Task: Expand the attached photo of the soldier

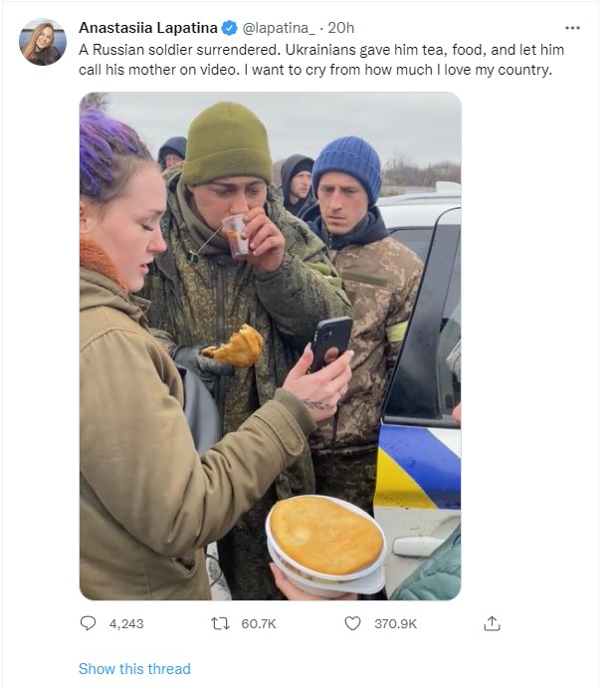Action: 270,345
